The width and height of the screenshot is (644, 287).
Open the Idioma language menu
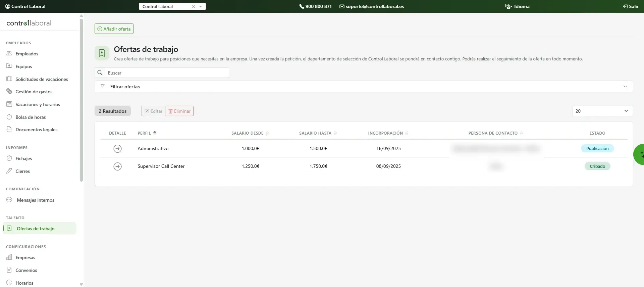point(517,6)
